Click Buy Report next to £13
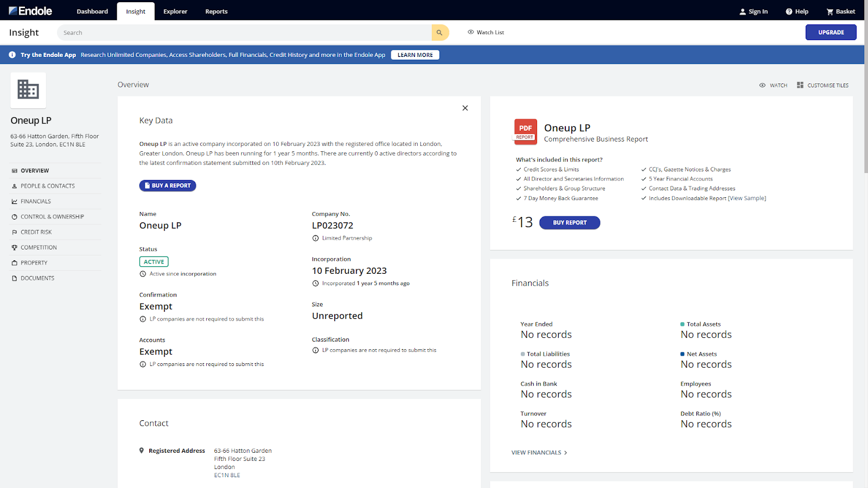Viewport: 868px width, 488px height. (570, 223)
